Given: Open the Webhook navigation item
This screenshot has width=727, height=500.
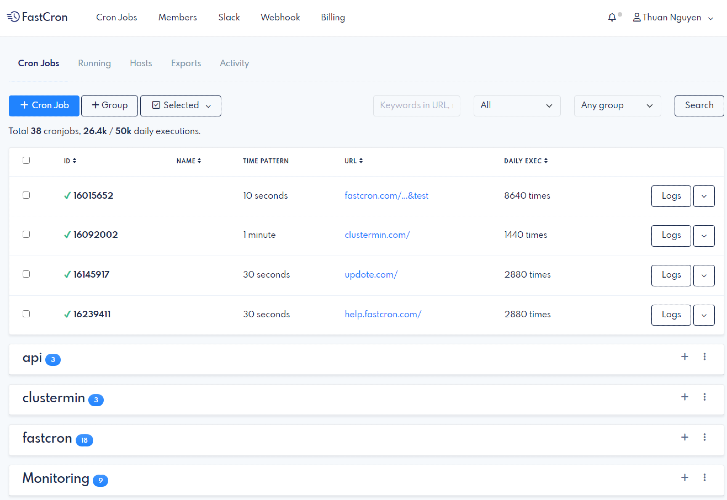Looking at the screenshot, I should click(281, 18).
